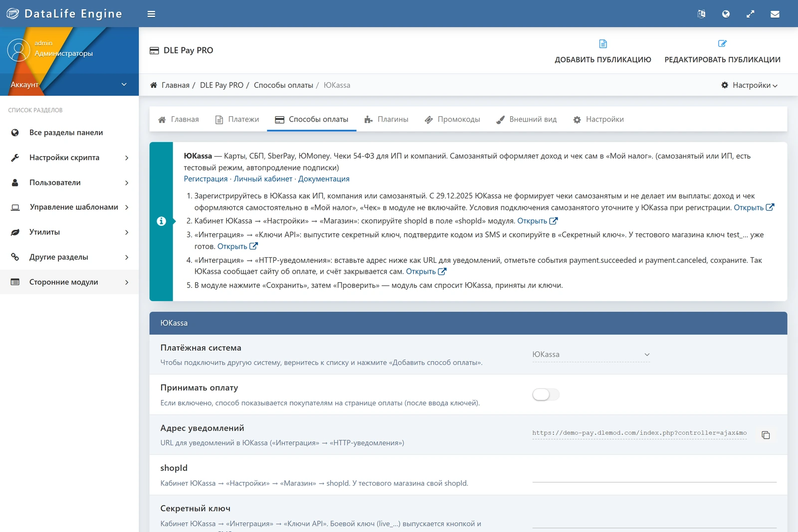The image size is (798, 532).
Task: Copy the notification address with copy icon
Action: pyautogui.click(x=766, y=435)
